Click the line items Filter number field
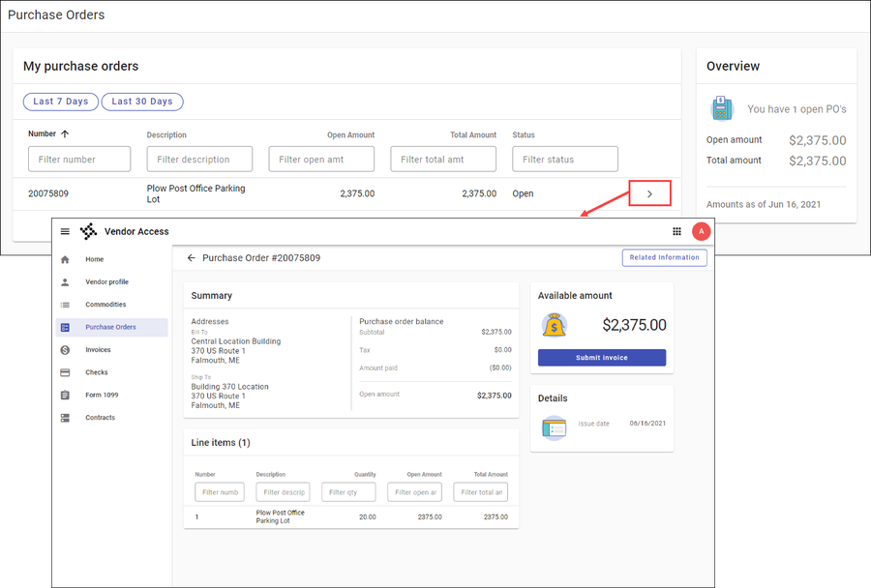The image size is (871, 588). pyautogui.click(x=220, y=492)
